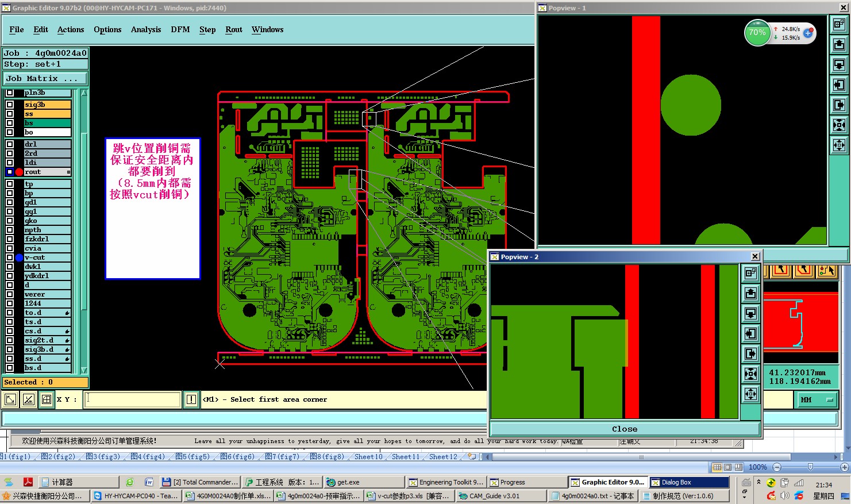851x504 pixels.
Task: Click the rout layer red color swatch
Action: 19,172
